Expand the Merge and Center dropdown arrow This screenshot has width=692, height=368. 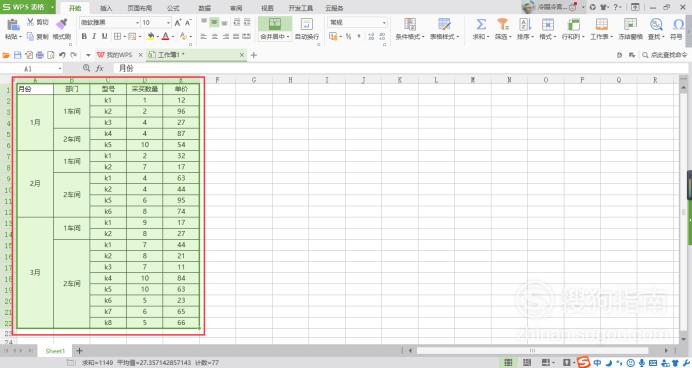(x=288, y=37)
